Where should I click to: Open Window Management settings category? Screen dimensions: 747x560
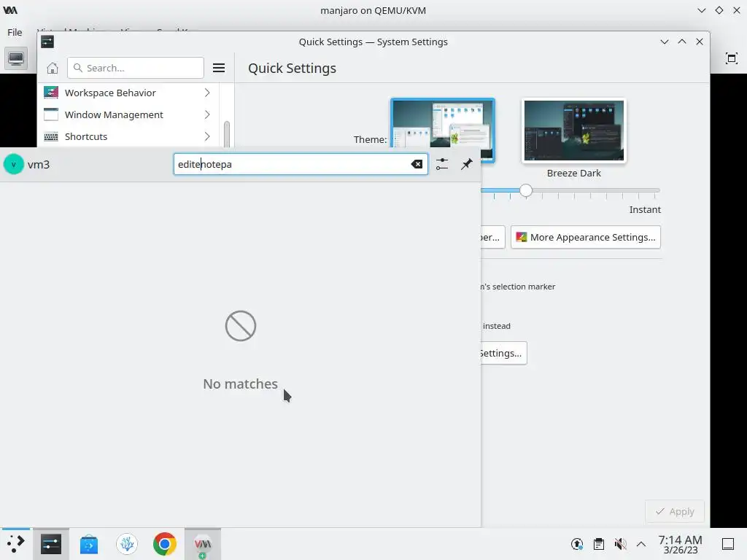128,114
